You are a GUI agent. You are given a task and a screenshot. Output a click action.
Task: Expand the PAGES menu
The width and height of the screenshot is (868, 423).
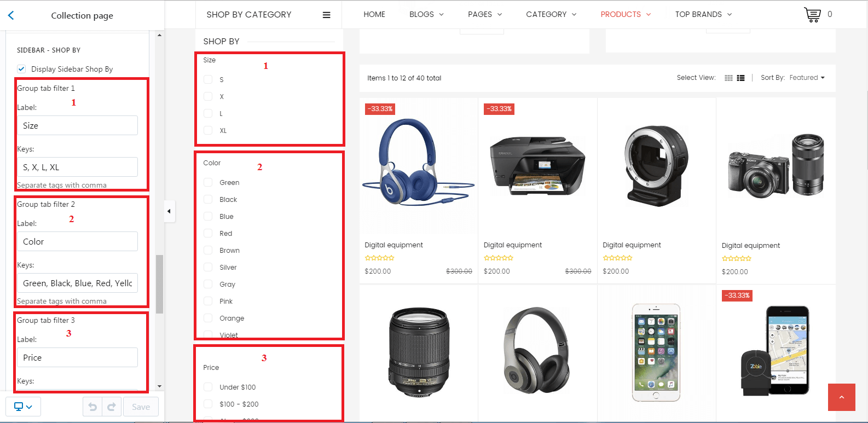485,14
